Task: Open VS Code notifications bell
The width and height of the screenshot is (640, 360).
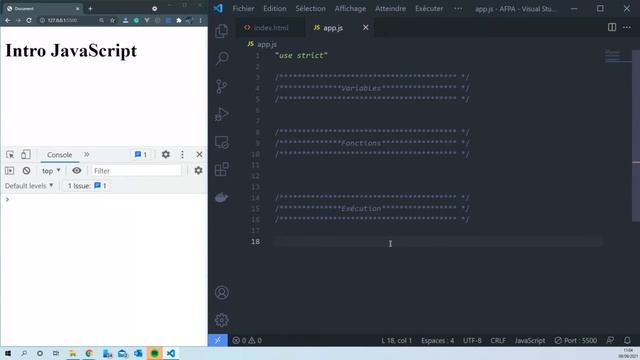Action: click(x=627, y=340)
